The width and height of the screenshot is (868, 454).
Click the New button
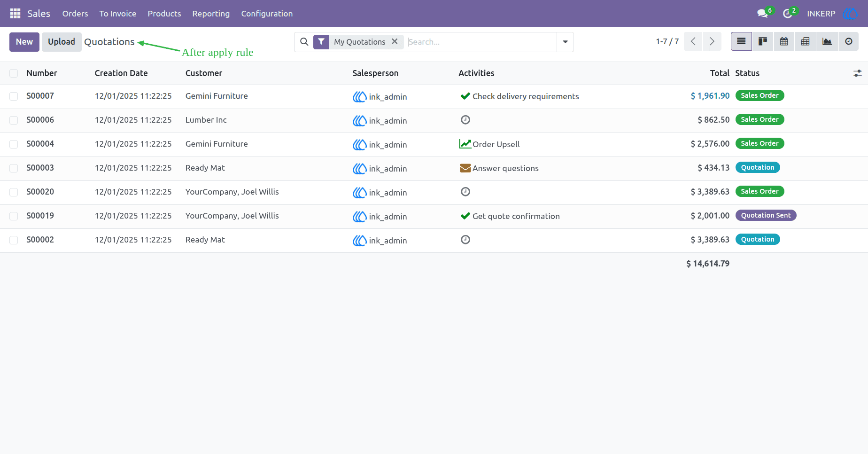pos(24,42)
